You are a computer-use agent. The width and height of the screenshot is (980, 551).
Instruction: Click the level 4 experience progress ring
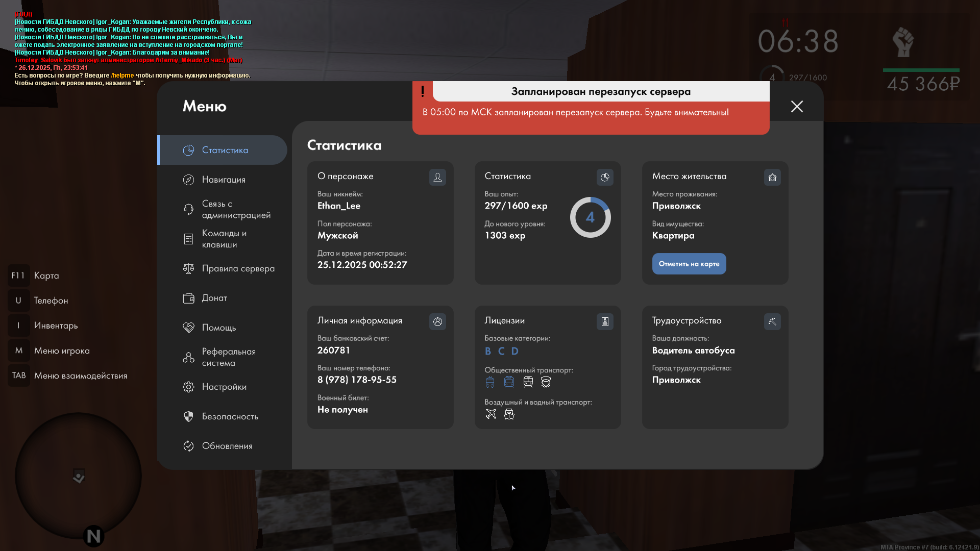click(590, 217)
